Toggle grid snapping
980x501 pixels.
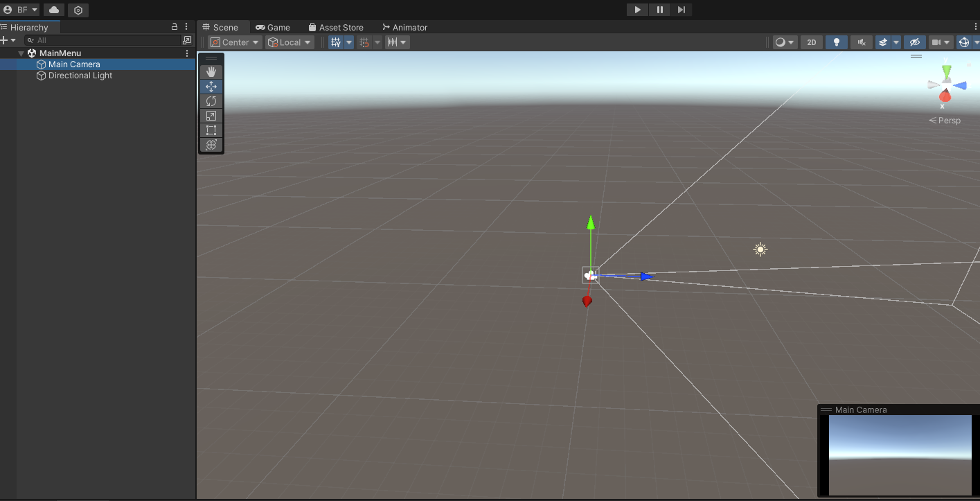click(x=365, y=42)
